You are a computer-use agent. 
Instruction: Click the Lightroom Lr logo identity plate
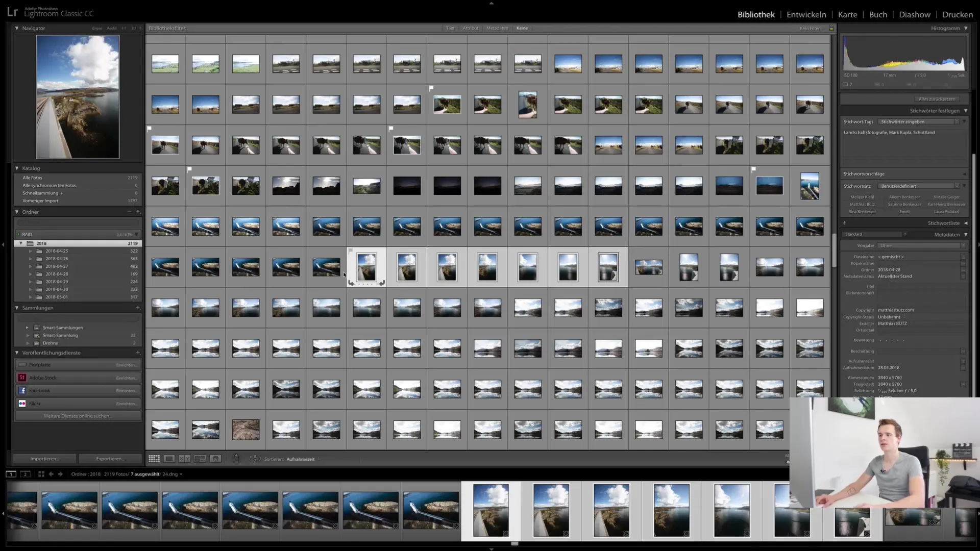click(13, 12)
